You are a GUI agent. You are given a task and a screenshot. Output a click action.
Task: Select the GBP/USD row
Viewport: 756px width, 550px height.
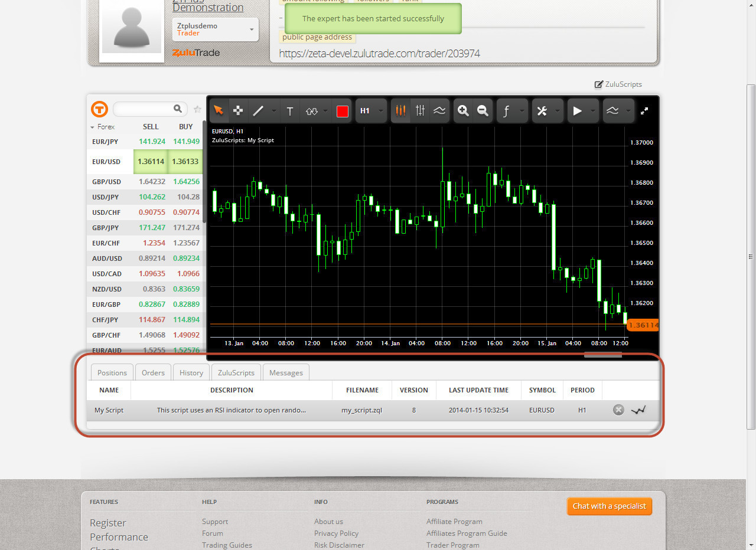[145, 182]
